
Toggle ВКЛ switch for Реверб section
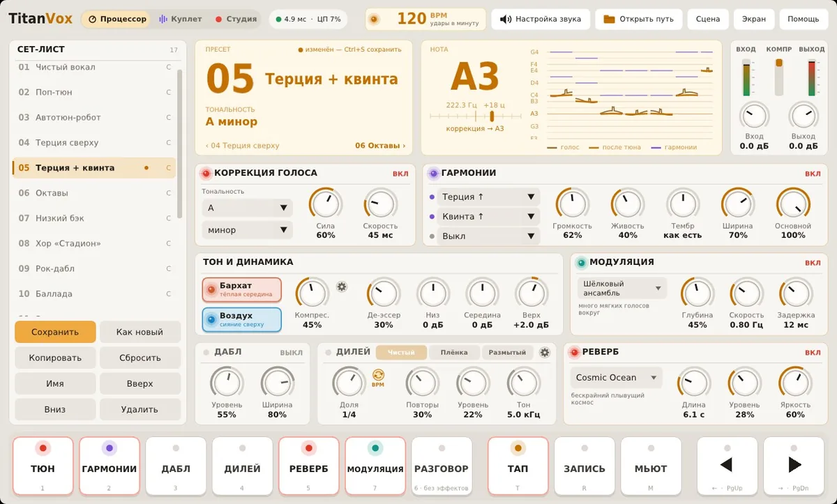point(813,353)
